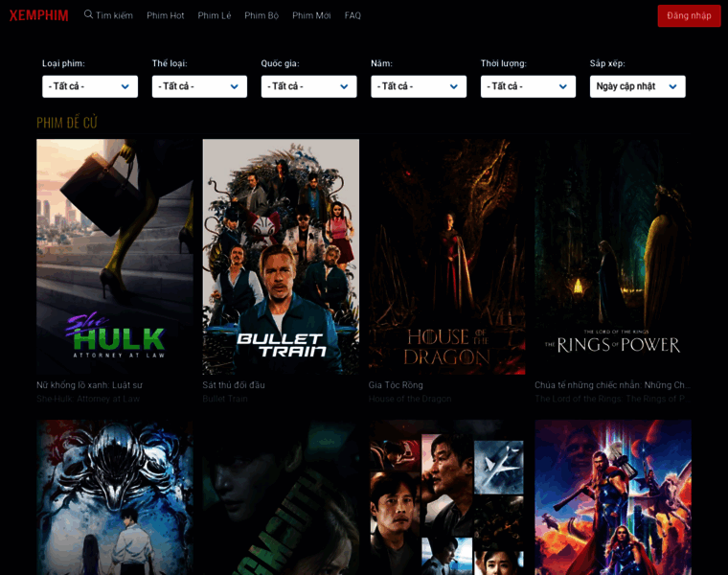The width and height of the screenshot is (728, 575).
Task: Expand the Thể loại dropdown
Action: point(199,86)
